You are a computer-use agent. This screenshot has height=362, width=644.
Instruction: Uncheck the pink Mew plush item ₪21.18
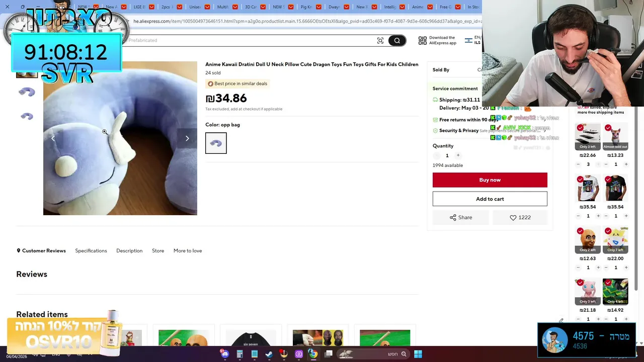(x=580, y=283)
